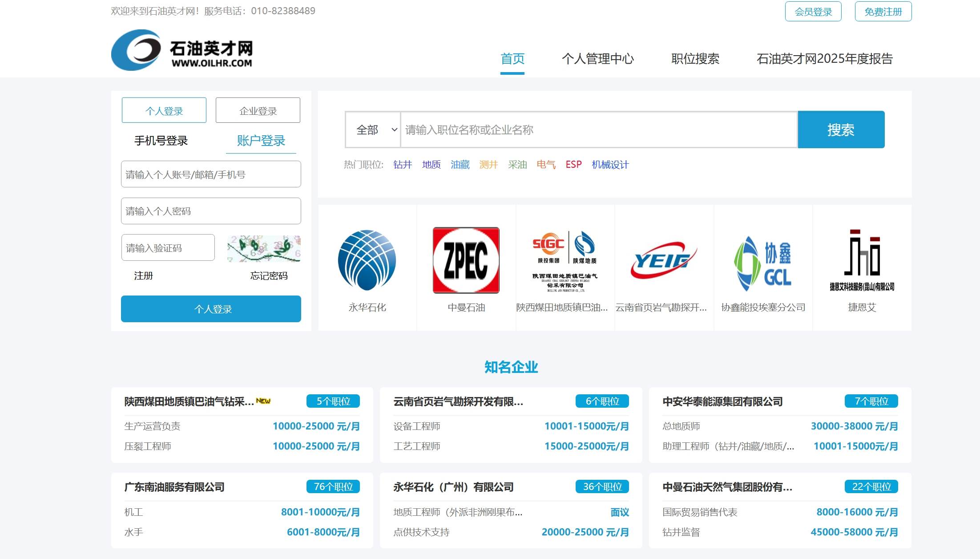
Task: Open the ZPEC 中曼石油 logo
Action: [x=466, y=260]
